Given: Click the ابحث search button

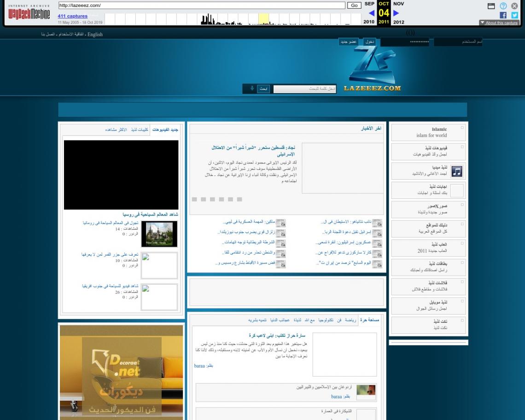Looking at the screenshot, I should (x=263, y=88).
